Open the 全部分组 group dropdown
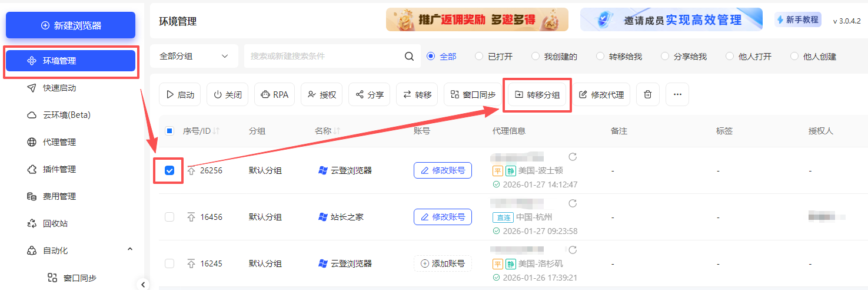The image size is (868, 290). [194, 57]
